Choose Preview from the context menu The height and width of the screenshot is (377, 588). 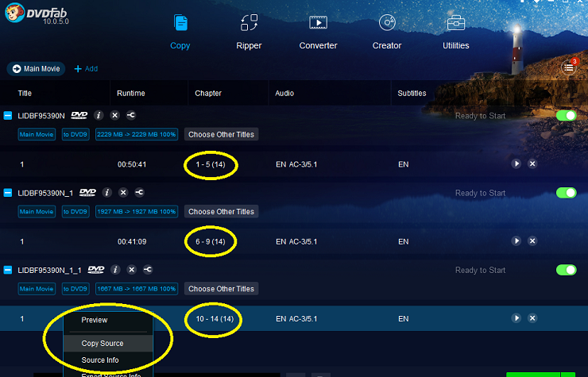click(x=108, y=320)
